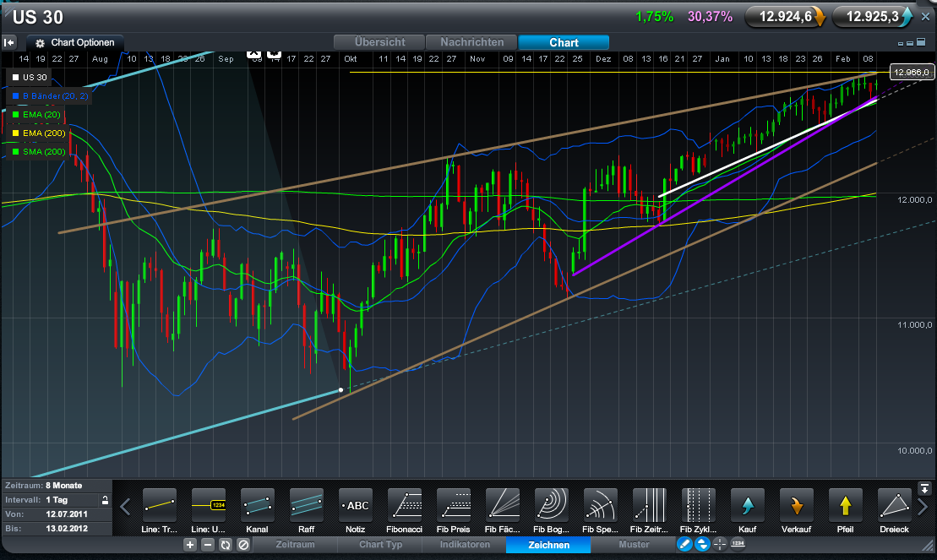Click the US 30 window title

coord(37,18)
